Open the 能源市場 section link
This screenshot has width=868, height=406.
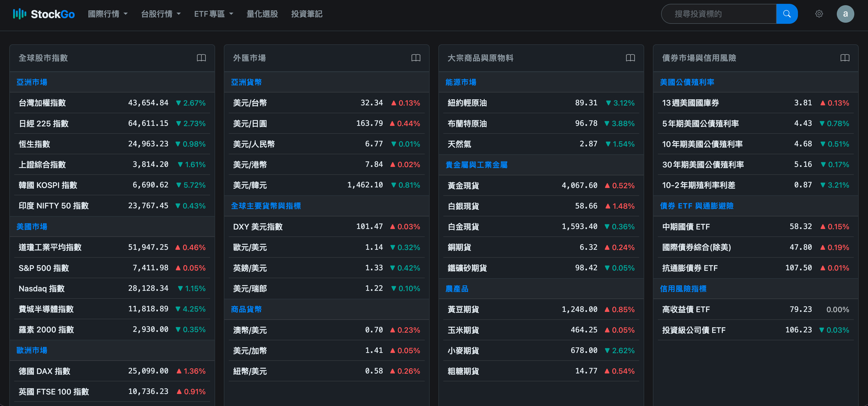click(461, 82)
